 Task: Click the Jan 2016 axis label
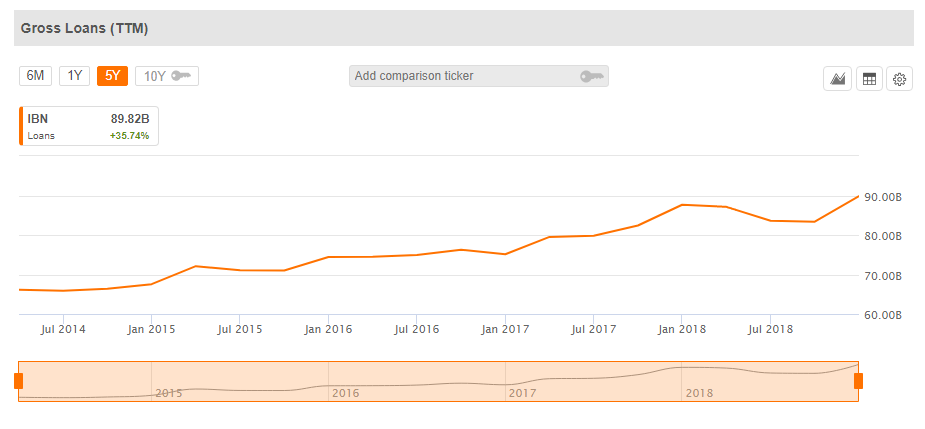[x=328, y=329]
